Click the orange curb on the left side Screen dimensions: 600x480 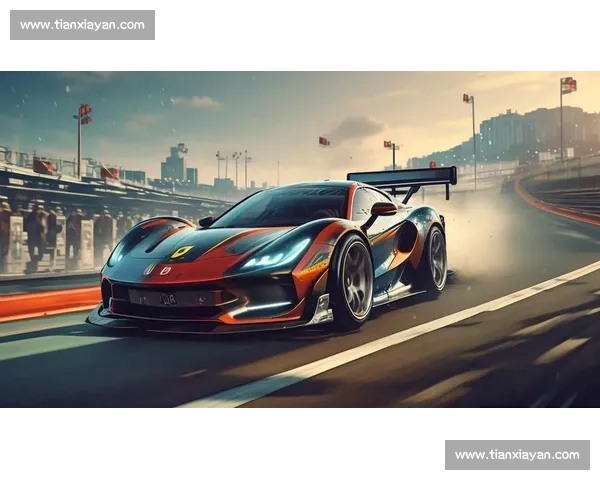point(45,302)
